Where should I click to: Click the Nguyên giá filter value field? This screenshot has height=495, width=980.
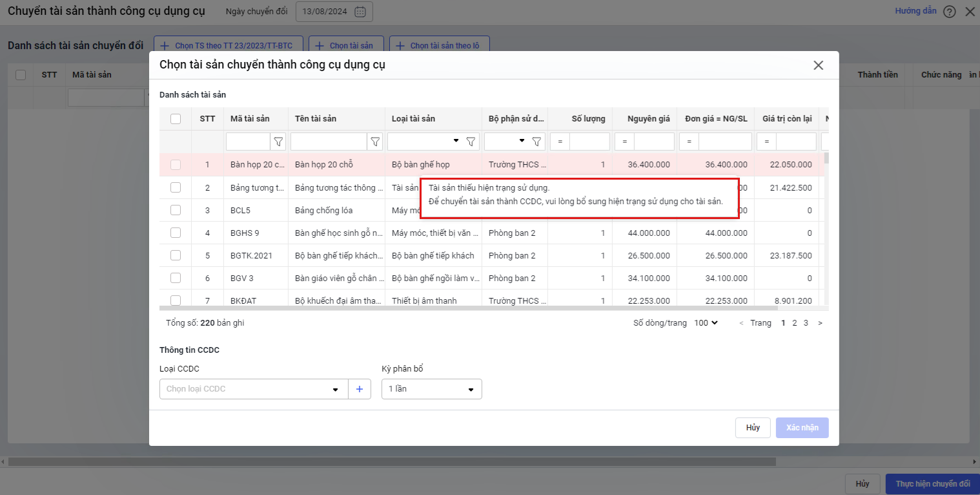coord(653,142)
